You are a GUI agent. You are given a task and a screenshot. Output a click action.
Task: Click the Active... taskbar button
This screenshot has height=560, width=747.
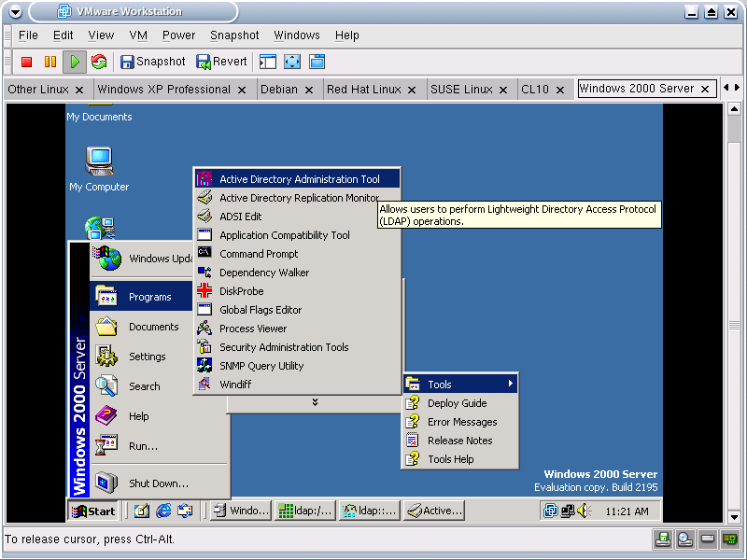point(434,511)
